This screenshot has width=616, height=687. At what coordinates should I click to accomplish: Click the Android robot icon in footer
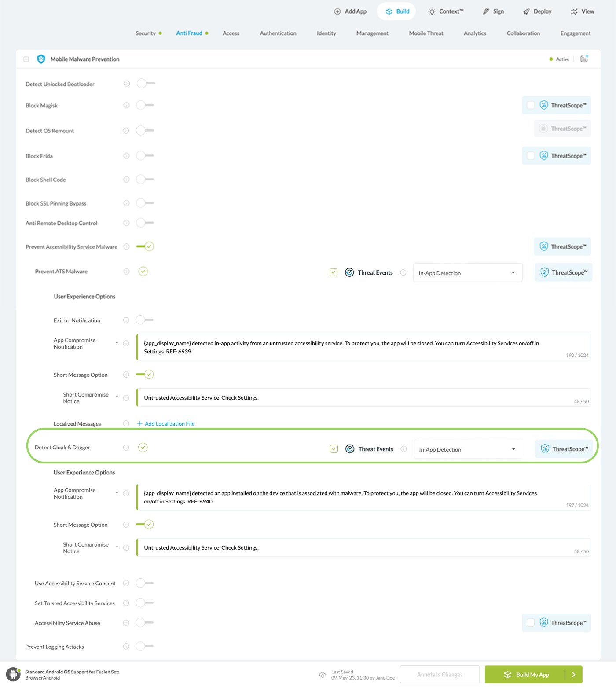[x=13, y=674]
